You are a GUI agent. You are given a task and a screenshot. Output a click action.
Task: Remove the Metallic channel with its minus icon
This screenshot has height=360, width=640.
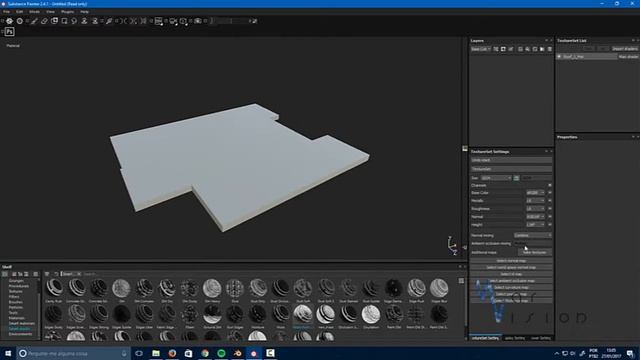550,200
